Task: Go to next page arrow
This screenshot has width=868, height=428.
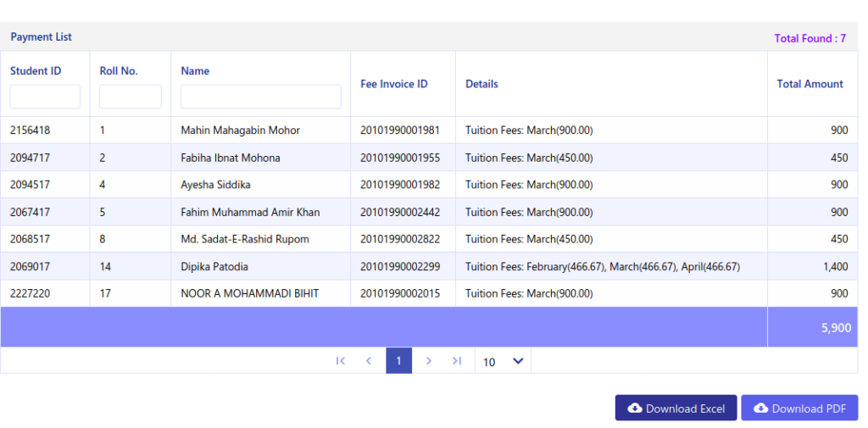Action: coord(428,361)
